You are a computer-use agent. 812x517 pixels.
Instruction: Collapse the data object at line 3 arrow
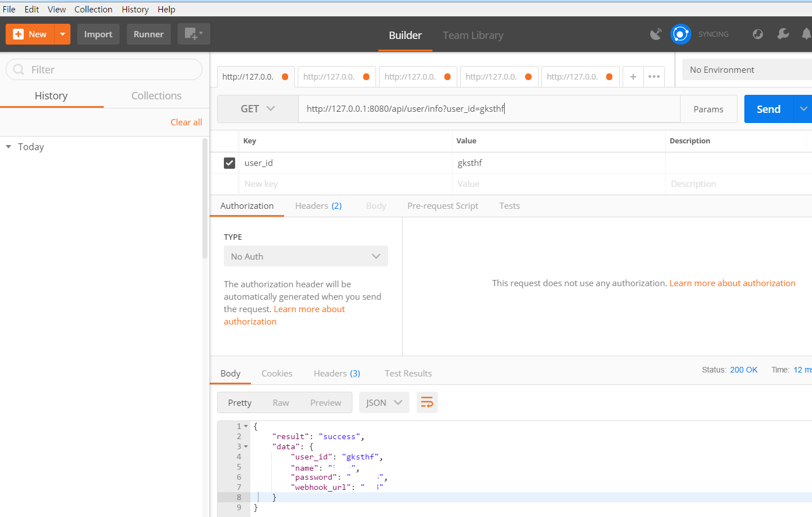(x=246, y=446)
